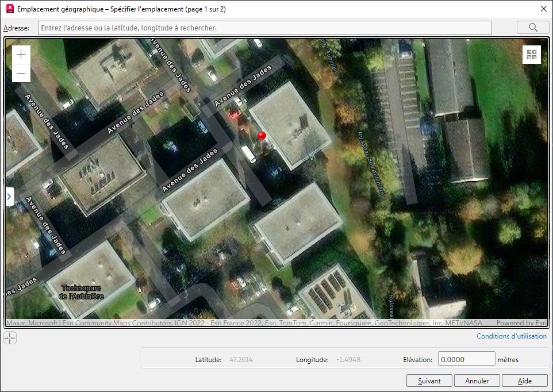
Task: Click the drop marker crosshair icon below map
Action: 10,338
